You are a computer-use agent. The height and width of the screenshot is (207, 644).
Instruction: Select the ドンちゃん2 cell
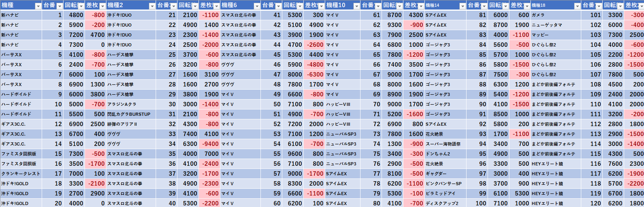[445, 154]
